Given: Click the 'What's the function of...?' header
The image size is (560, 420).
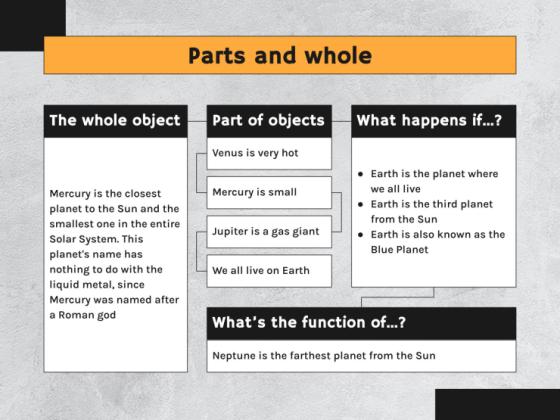Looking at the screenshot, I should (361, 323).
